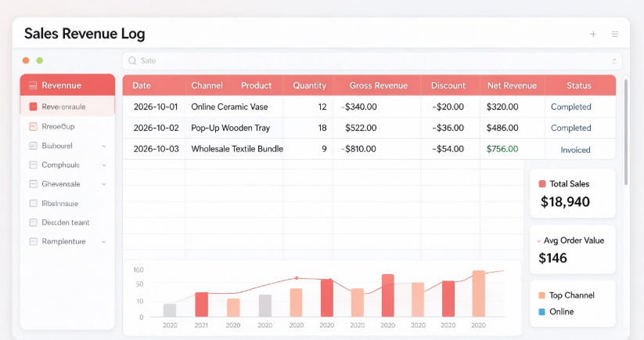Focus the search input field
Viewport: 644px width, 340px height.
pos(372,61)
